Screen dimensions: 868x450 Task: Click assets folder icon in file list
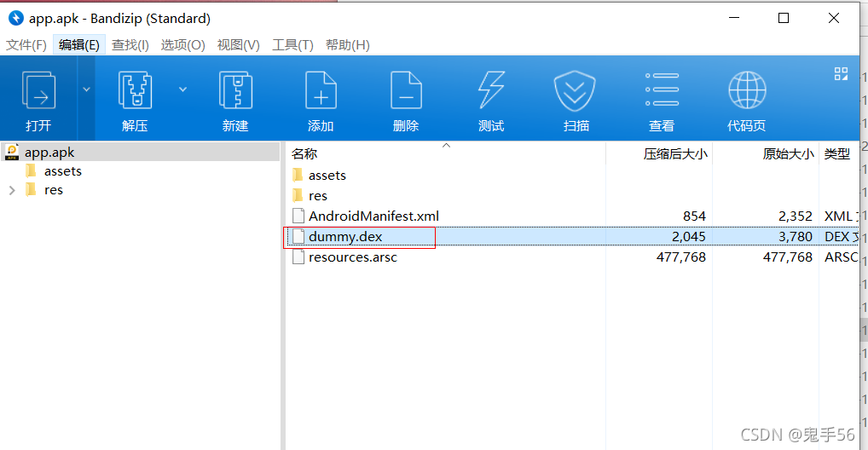298,176
